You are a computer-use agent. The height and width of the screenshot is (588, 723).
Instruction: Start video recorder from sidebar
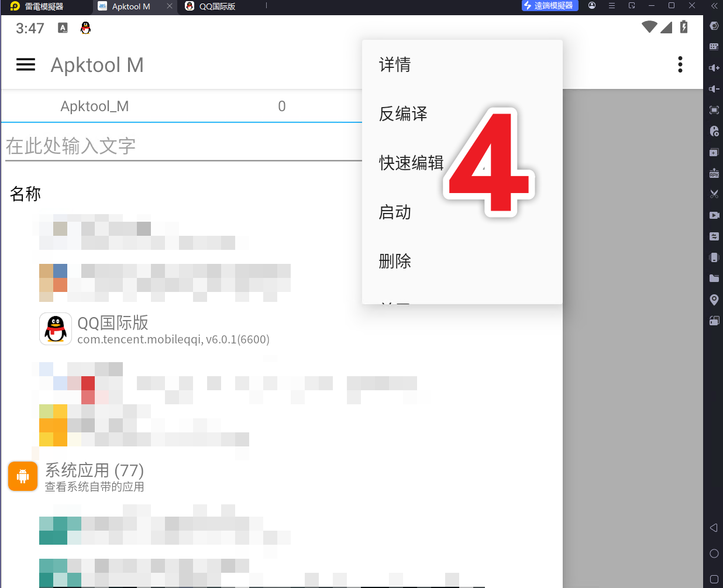pos(714,215)
